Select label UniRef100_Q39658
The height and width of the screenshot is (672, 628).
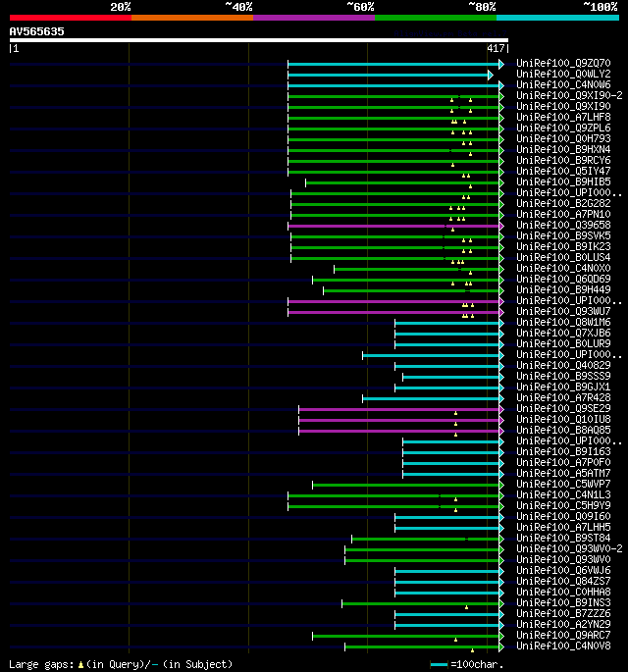pyautogui.click(x=563, y=225)
